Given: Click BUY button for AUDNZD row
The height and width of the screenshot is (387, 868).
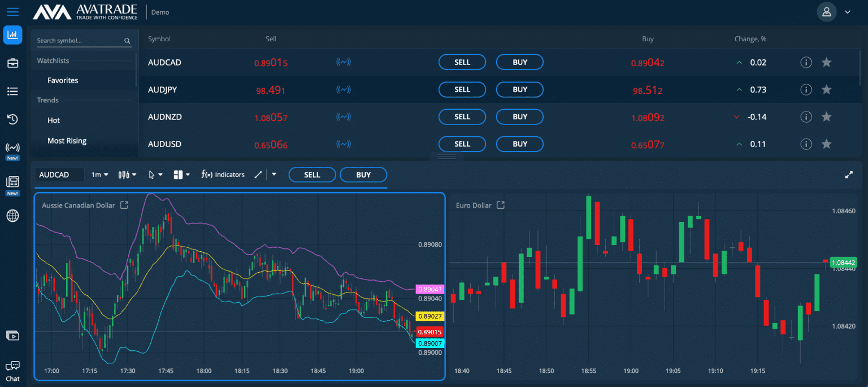Looking at the screenshot, I should click(x=519, y=117).
